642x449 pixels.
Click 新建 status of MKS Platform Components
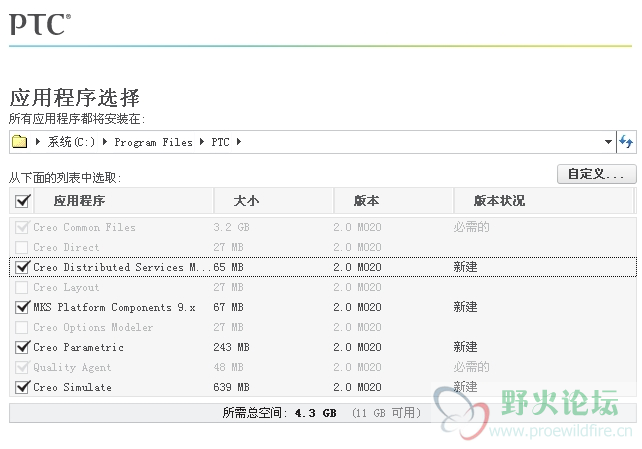[465, 307]
